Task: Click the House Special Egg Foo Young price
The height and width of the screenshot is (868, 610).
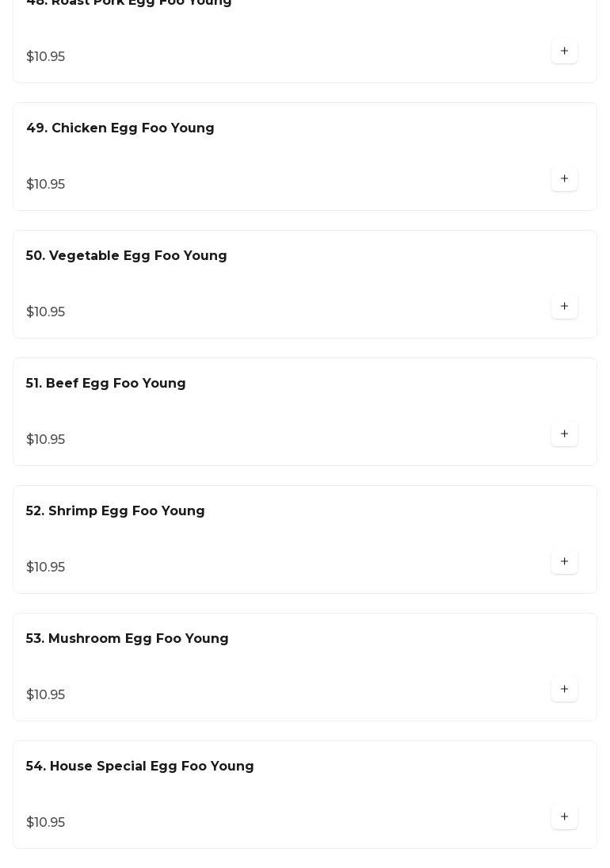Action: [x=46, y=823]
